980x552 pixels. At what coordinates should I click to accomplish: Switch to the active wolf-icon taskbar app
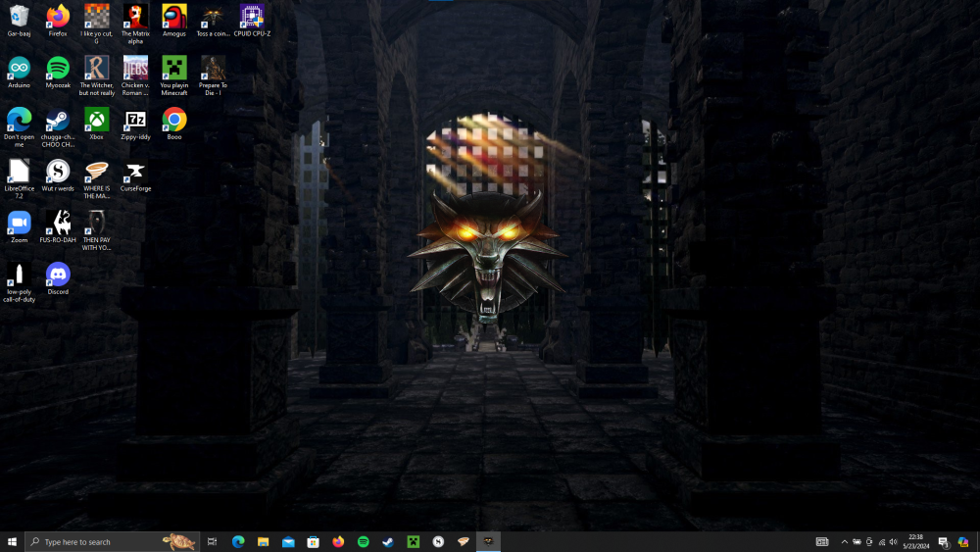coord(488,541)
